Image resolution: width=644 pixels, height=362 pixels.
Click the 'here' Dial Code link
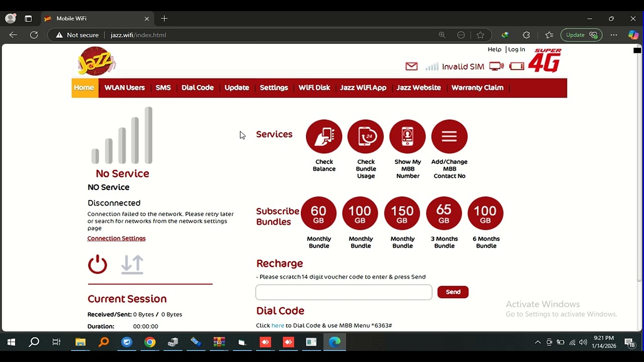[x=278, y=325]
